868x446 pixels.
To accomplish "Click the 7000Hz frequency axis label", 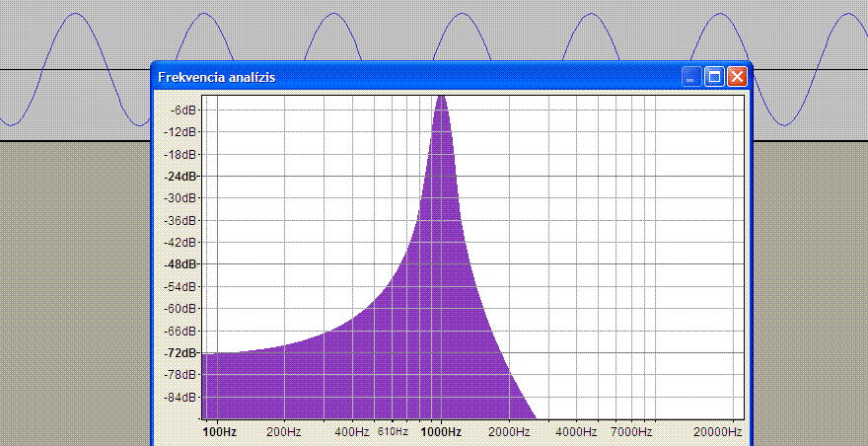I will tap(630, 432).
